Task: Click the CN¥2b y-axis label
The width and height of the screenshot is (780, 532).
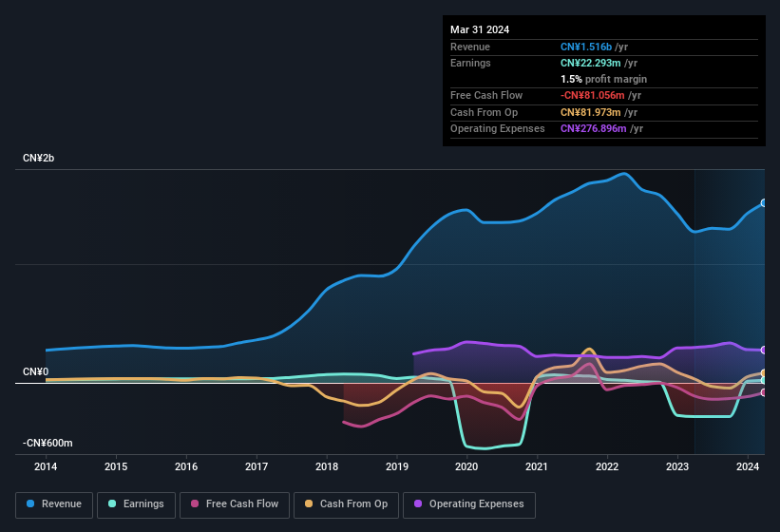Action: click(38, 158)
